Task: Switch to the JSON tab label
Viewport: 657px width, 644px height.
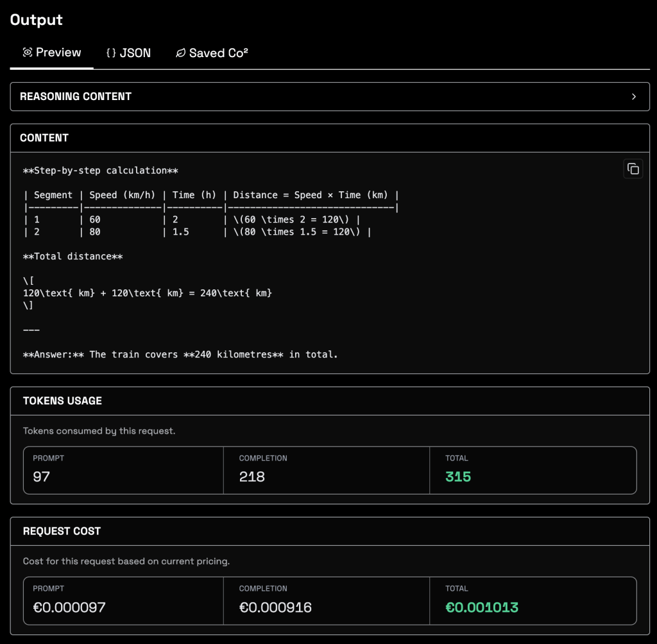Action: point(135,53)
